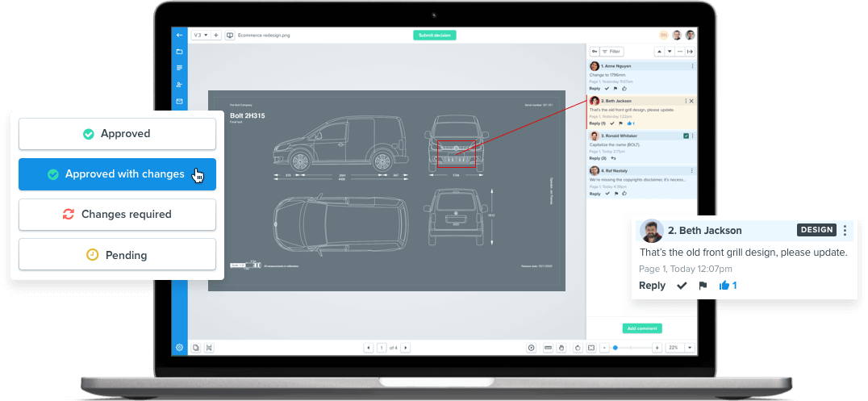Select the ruler measurement tool
The width and height of the screenshot is (868, 401).
[548, 348]
